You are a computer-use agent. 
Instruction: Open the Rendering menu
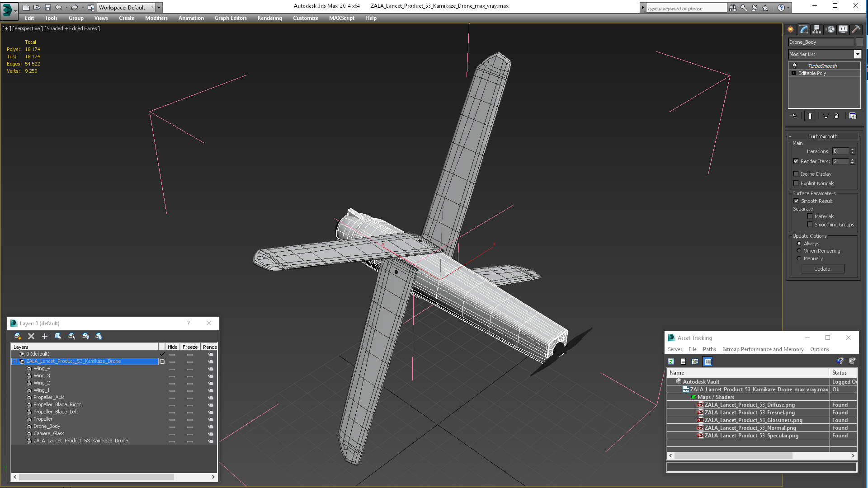click(x=269, y=18)
